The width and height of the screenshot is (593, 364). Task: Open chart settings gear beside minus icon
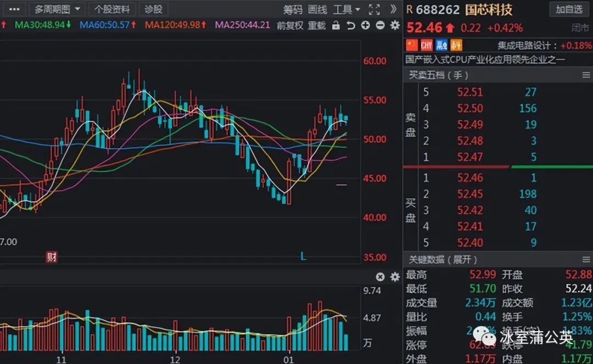[x=395, y=25]
